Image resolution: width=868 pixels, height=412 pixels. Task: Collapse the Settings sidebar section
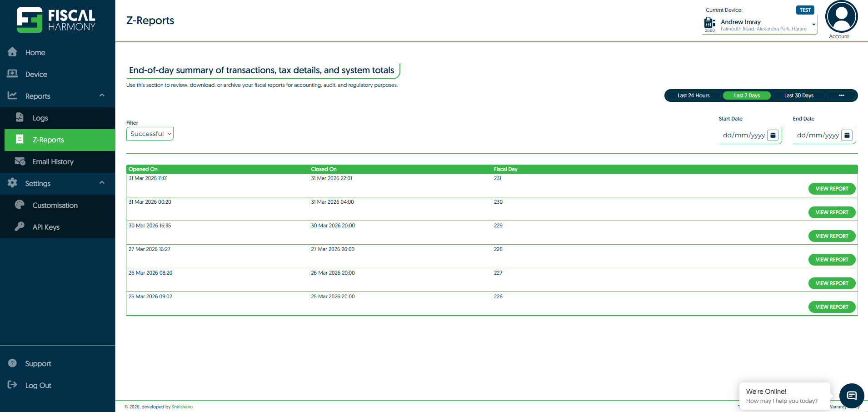coord(102,183)
